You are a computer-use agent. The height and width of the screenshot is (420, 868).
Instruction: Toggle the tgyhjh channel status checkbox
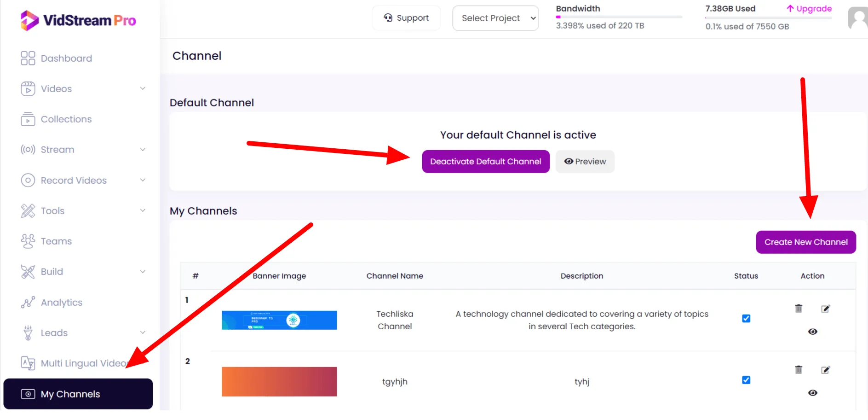[x=746, y=380]
